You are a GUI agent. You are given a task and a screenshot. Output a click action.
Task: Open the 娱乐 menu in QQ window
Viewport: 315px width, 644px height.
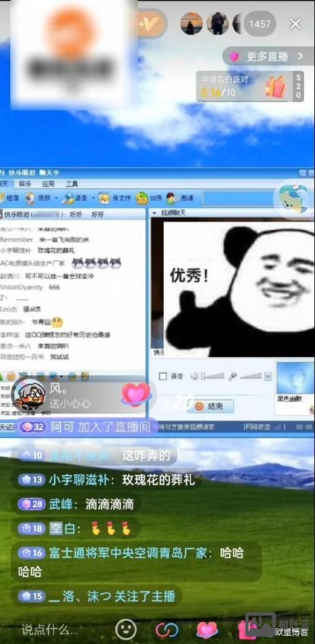coord(25,184)
